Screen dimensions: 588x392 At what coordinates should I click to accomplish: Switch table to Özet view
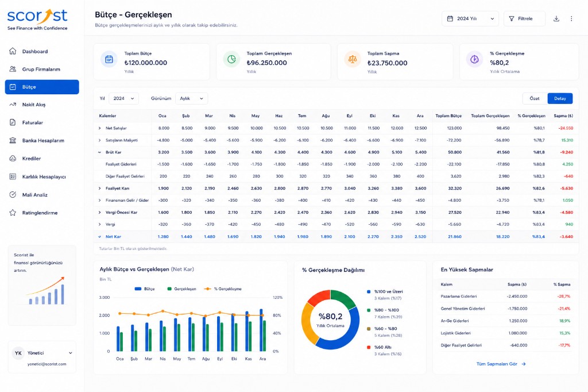(535, 98)
